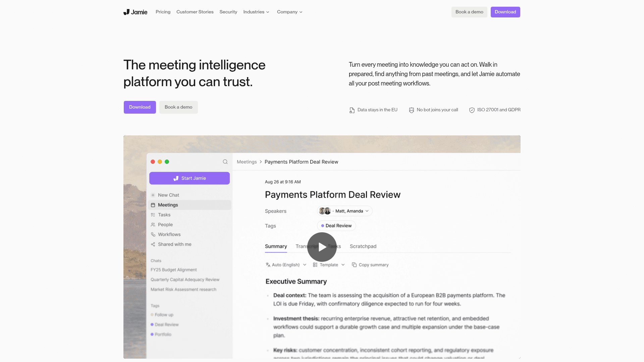Click the speaker avatars
This screenshot has width=644, height=362.
click(325, 211)
